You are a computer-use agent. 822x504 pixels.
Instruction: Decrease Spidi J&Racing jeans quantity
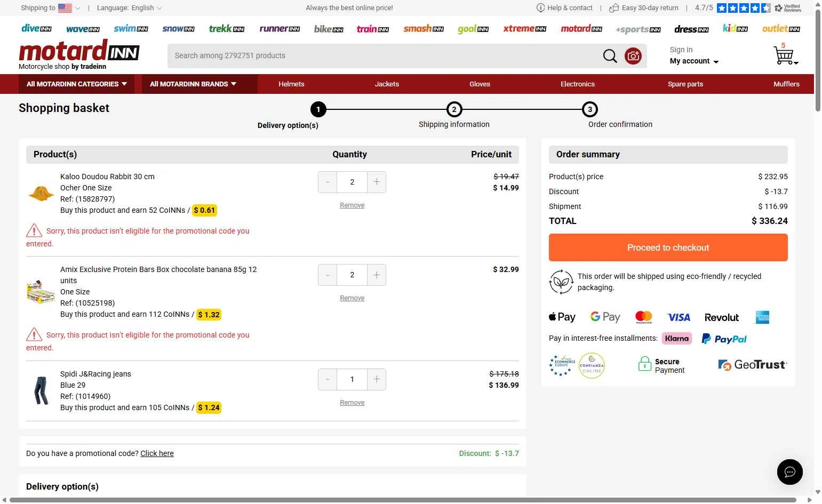(x=328, y=379)
